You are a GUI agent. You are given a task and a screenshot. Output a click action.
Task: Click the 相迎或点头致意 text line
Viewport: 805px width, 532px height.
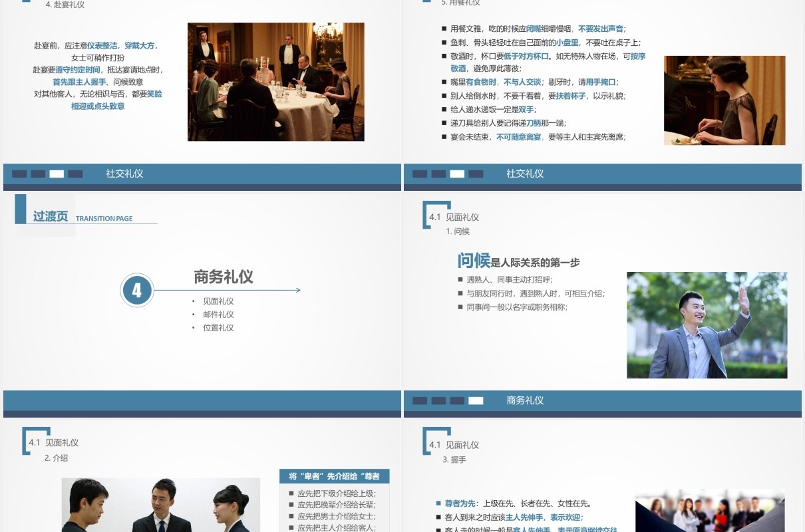click(x=98, y=106)
